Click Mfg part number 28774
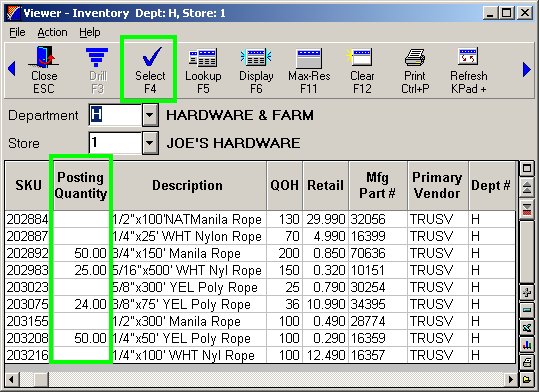This screenshot has width=539, height=392. click(x=368, y=321)
